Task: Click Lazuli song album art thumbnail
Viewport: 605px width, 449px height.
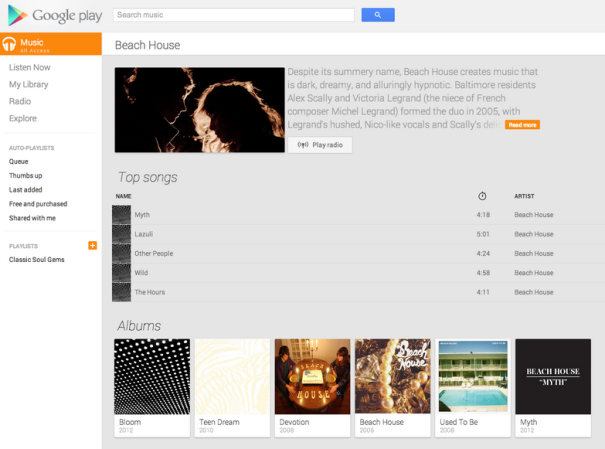Action: pyautogui.click(x=122, y=234)
